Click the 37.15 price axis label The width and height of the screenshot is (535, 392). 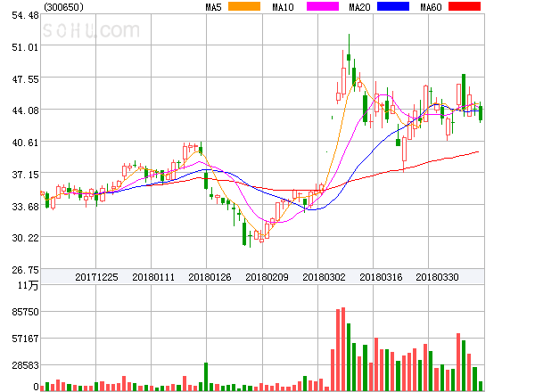click(25, 176)
